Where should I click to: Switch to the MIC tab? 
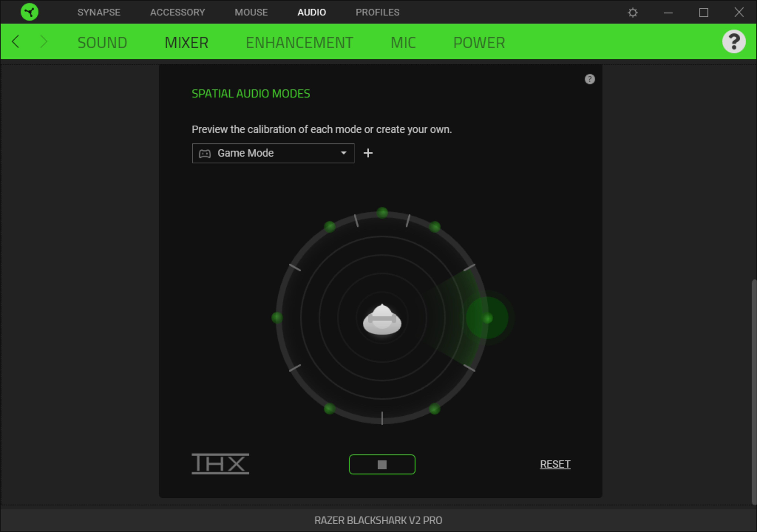pyautogui.click(x=403, y=43)
